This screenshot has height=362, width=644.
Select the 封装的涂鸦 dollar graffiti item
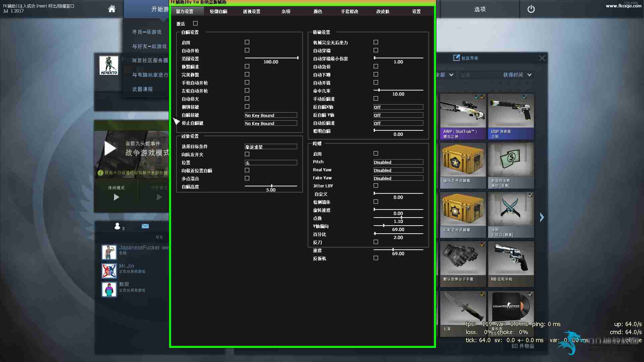511,166
